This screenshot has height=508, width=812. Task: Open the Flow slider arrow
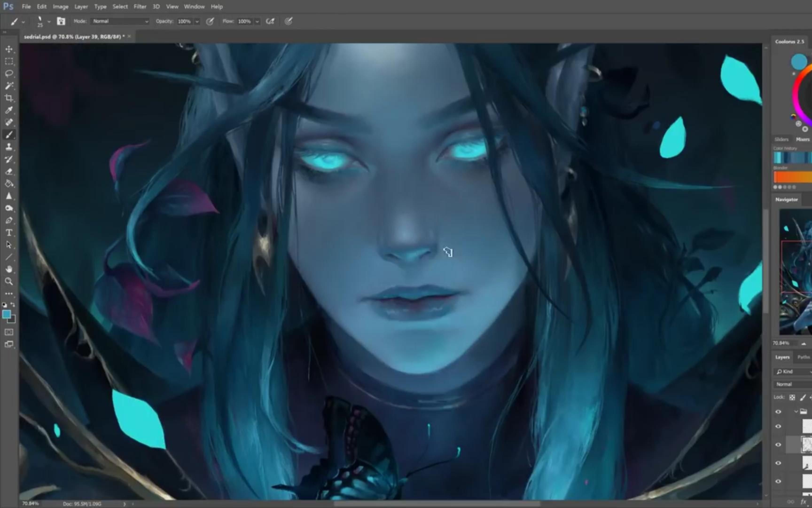pos(257,21)
